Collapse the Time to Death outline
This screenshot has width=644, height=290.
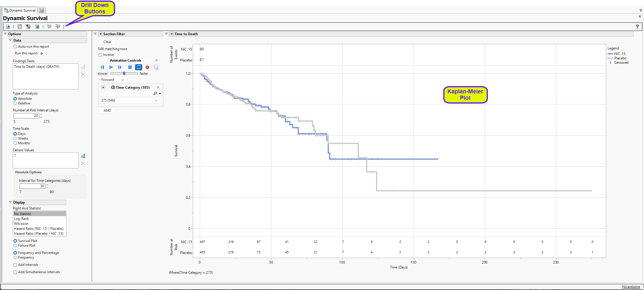pos(166,34)
